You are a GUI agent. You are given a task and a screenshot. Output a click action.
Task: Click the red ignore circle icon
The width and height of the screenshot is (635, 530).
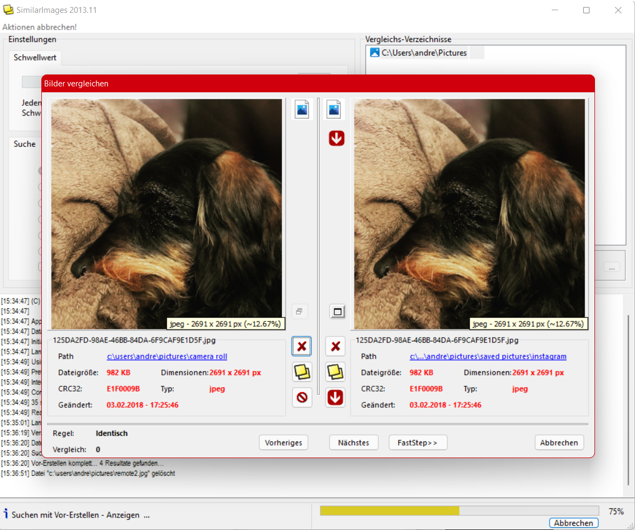302,397
